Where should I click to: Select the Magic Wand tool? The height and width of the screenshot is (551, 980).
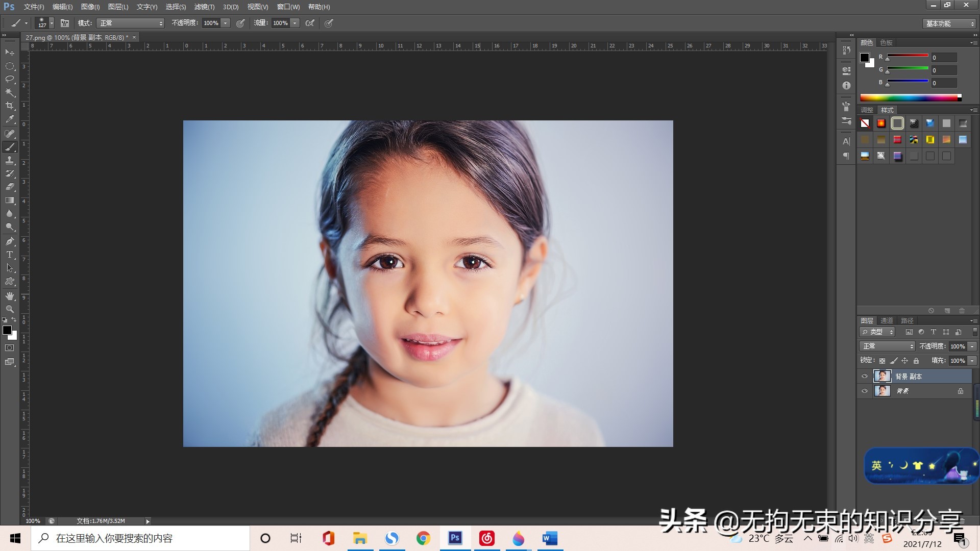point(10,92)
